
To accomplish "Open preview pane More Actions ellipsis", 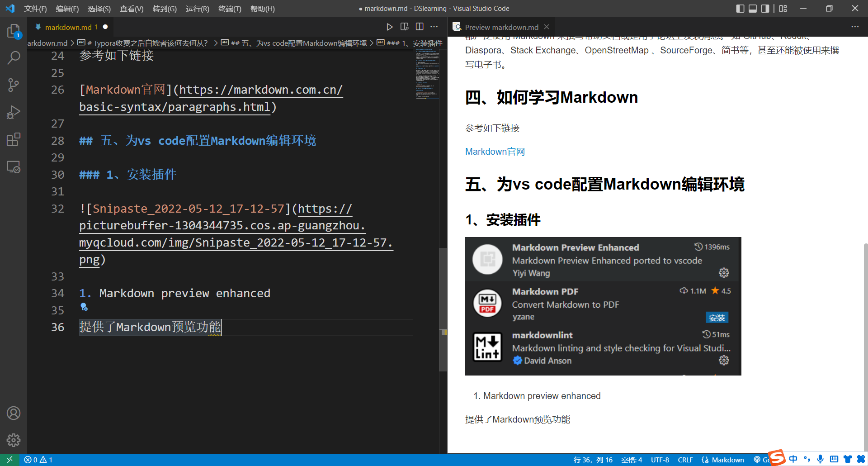I will (855, 27).
